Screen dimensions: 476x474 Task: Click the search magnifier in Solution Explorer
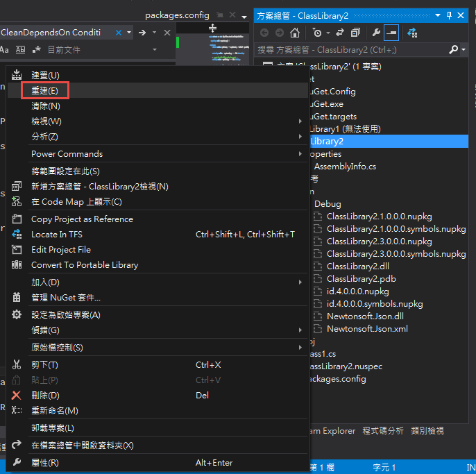pyautogui.click(x=453, y=49)
